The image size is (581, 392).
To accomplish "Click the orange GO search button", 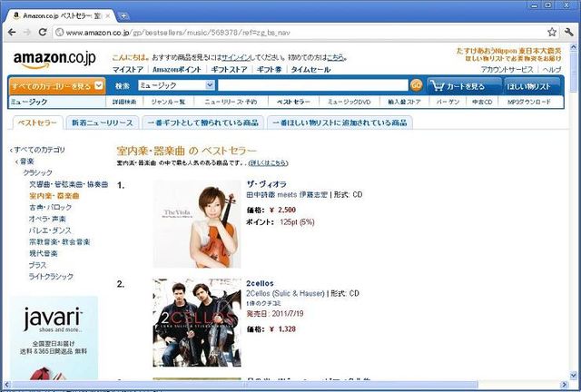I will coord(416,85).
